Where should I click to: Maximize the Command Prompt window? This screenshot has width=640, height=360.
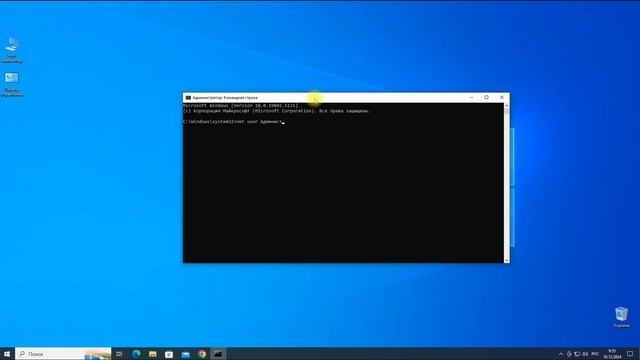tap(487, 98)
